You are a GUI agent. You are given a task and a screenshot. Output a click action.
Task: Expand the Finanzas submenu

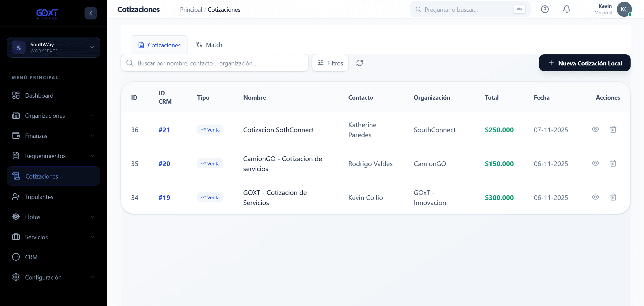click(x=53, y=136)
